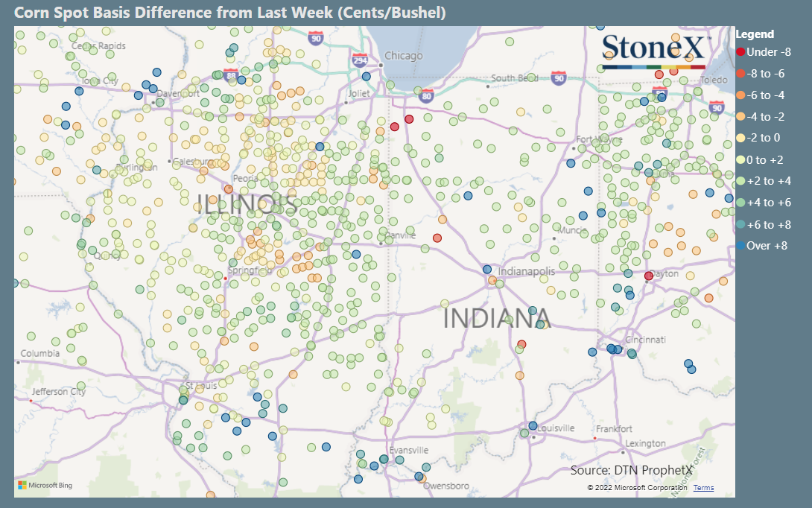Click the Cedar Rapids label
Image resolution: width=812 pixels, height=508 pixels.
coord(98,45)
